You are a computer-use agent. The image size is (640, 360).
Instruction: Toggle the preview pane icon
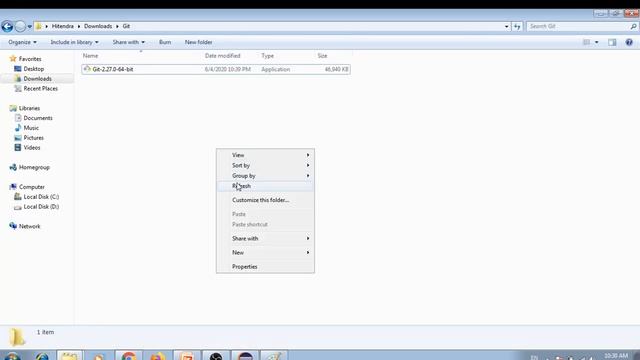612,42
